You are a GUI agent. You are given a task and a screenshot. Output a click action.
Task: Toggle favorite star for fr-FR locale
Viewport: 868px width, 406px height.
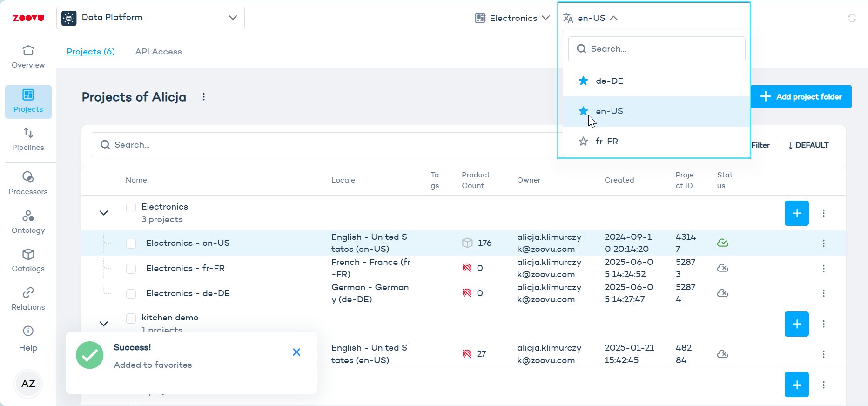(583, 142)
